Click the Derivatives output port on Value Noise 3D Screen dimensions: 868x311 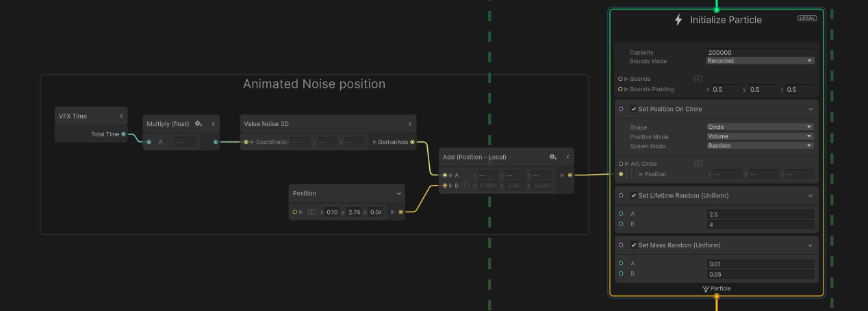click(412, 142)
